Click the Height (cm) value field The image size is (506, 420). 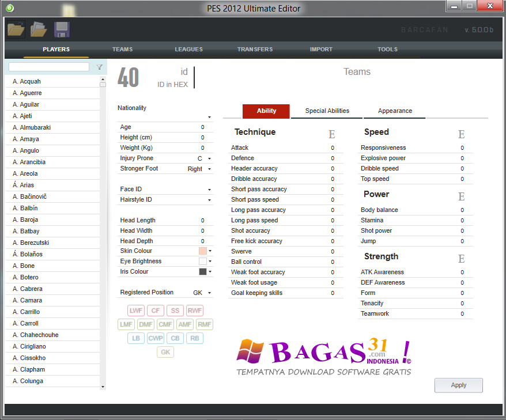[202, 138]
